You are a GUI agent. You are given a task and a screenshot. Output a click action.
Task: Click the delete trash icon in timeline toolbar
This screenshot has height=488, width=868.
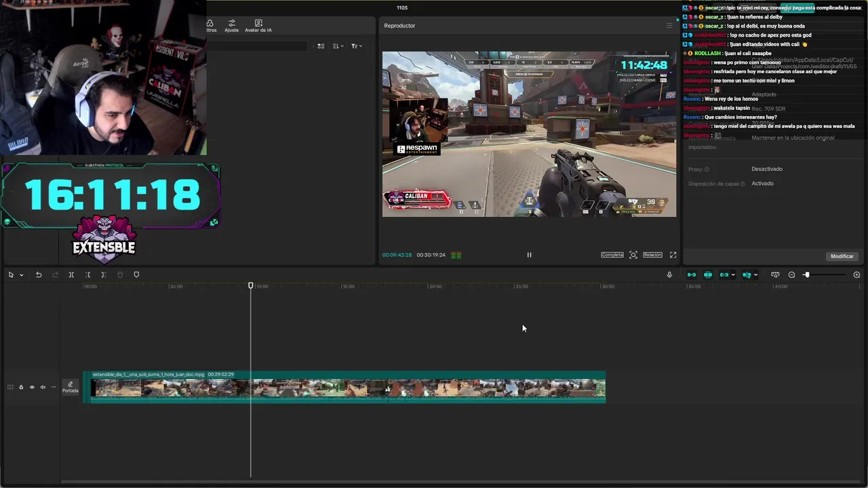coord(120,274)
